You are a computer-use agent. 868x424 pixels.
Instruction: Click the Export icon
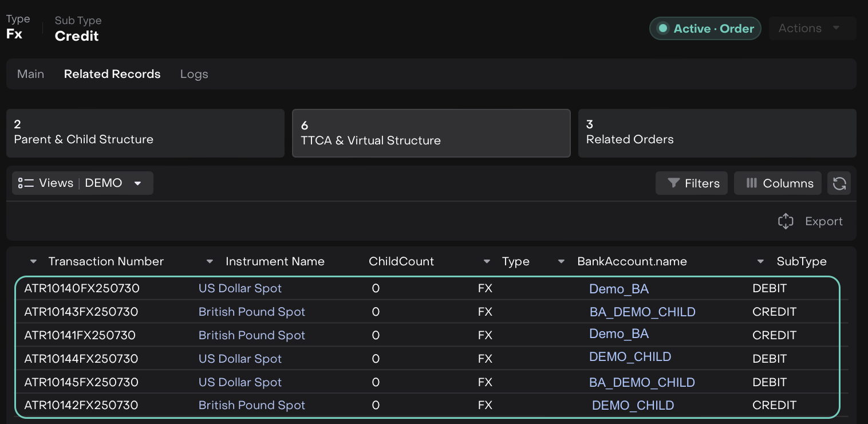(786, 221)
